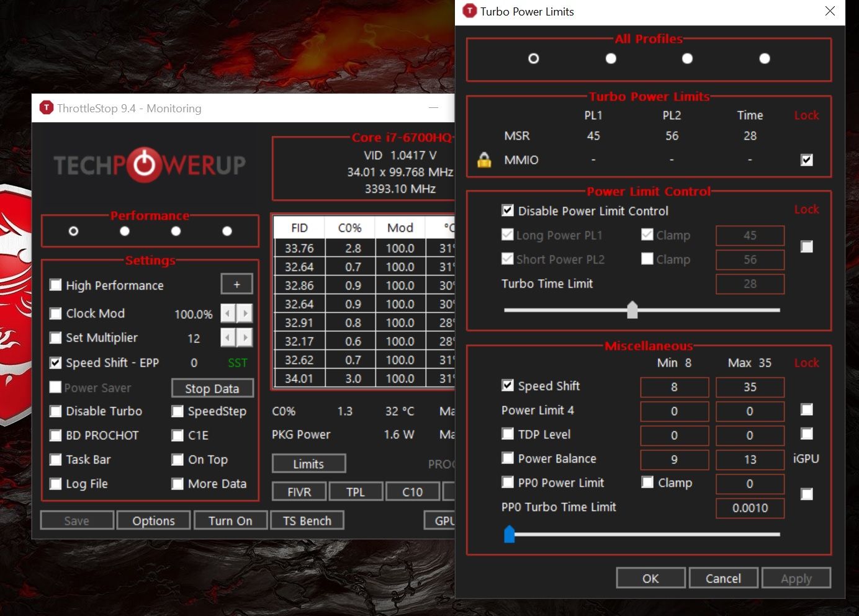Select first Performance profile radio button
This screenshot has height=616, width=859.
pyautogui.click(x=73, y=231)
